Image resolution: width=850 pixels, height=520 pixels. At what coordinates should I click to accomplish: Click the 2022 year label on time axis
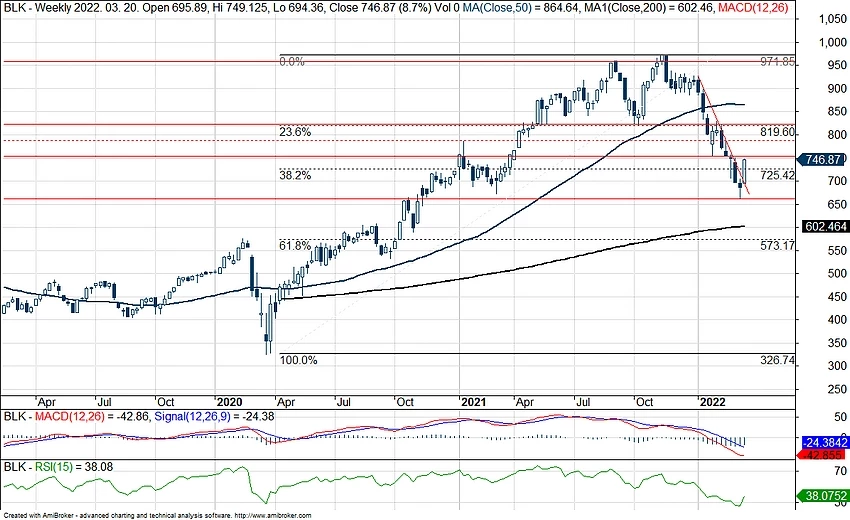[712, 402]
